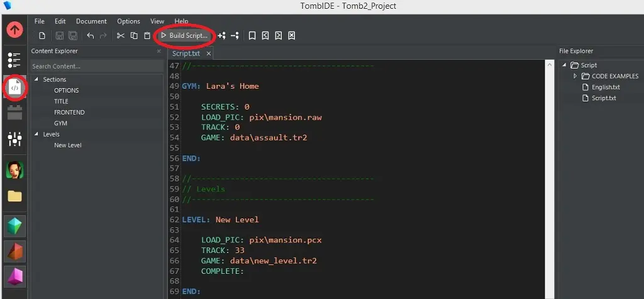The image size is (644, 299).
Task: Collapse the Sections tree node
Action: tap(36, 79)
